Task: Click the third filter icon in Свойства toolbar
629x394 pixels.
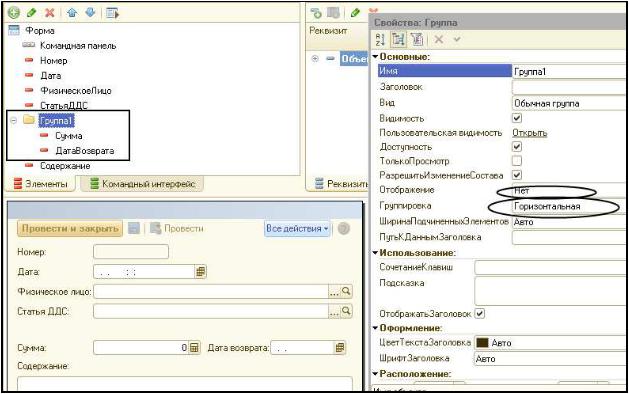Action: (x=417, y=39)
